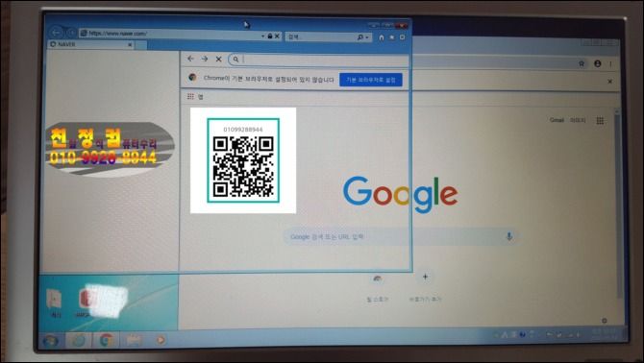The width and height of the screenshot is (644, 363).
Task: Customize the page with gear icon at bottom right
Action: [x=605, y=321]
